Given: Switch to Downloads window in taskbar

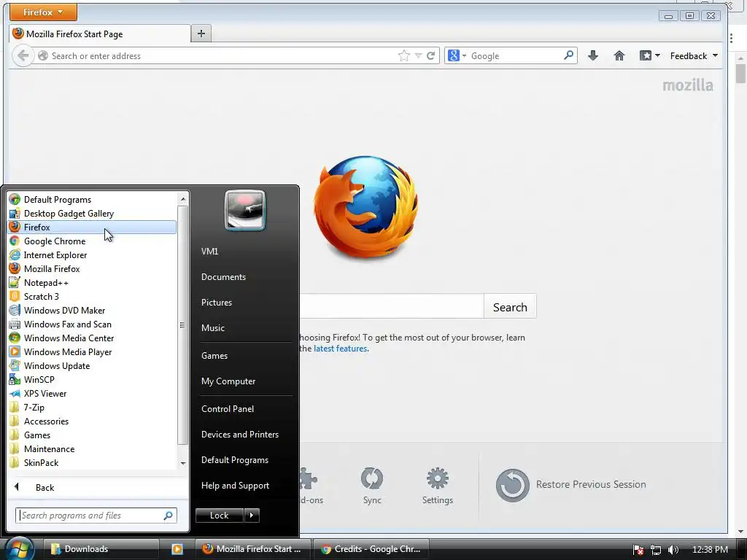Looking at the screenshot, I should pyautogui.click(x=101, y=549).
